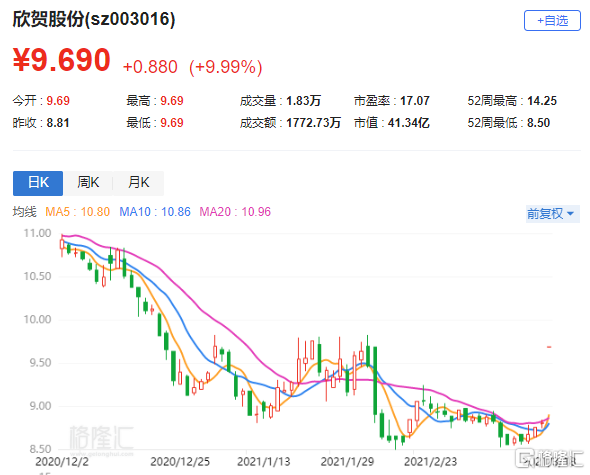
Task: Select the 日K chart tab
Action: [38, 183]
